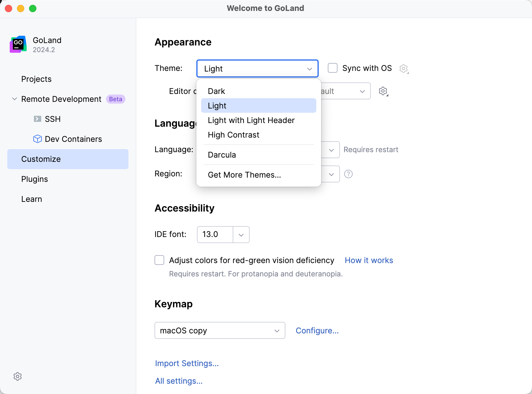Open the macOS copy keymap dropdown

point(220,330)
